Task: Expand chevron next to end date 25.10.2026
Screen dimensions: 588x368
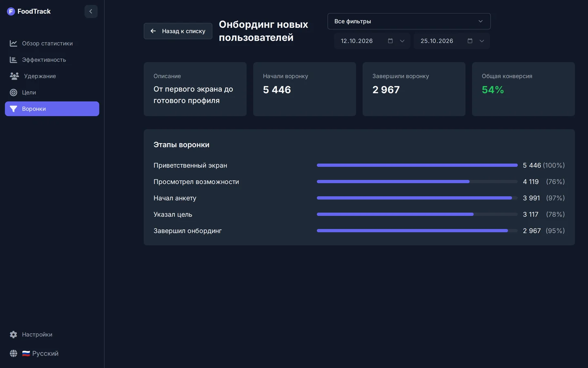Action: pyautogui.click(x=482, y=41)
